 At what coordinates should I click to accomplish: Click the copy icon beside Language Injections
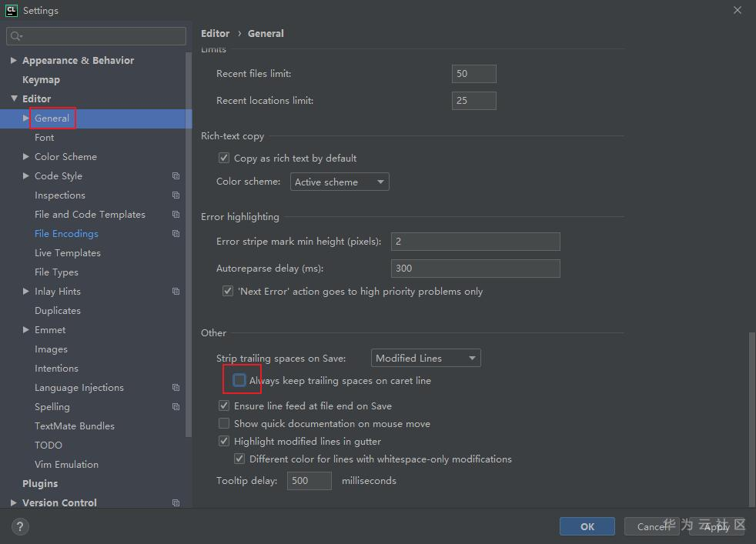[176, 388]
